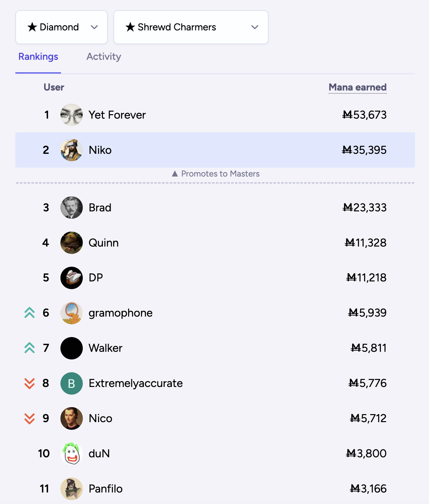Viewport: 429px width, 504px height.
Task: Select Niko's highlighted ranking row
Action: coord(215,150)
